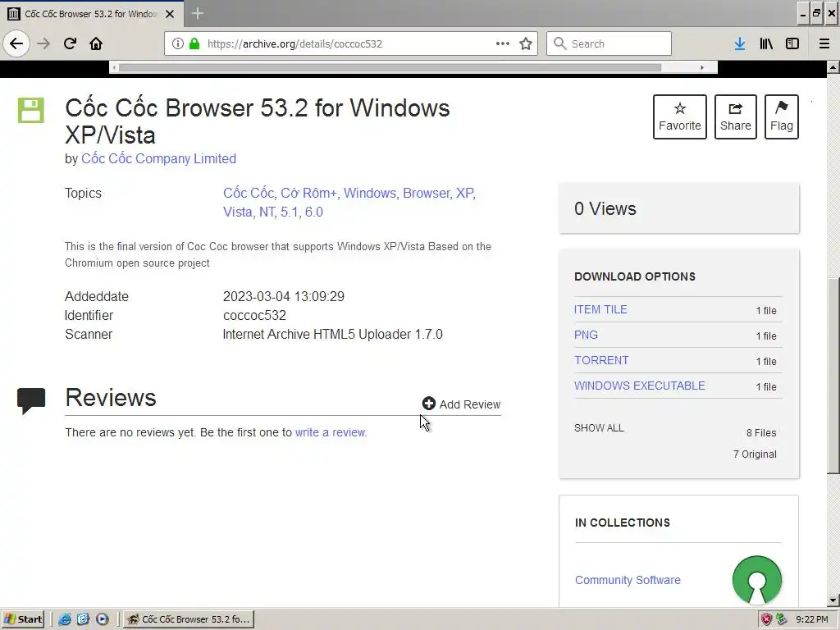840x630 pixels.
Task: Favorite this item
Action: pyautogui.click(x=680, y=116)
